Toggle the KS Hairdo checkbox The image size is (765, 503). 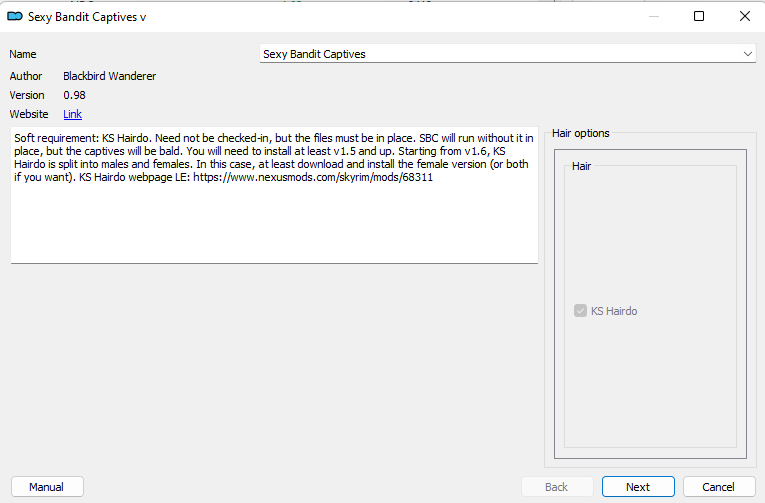pyautogui.click(x=580, y=311)
